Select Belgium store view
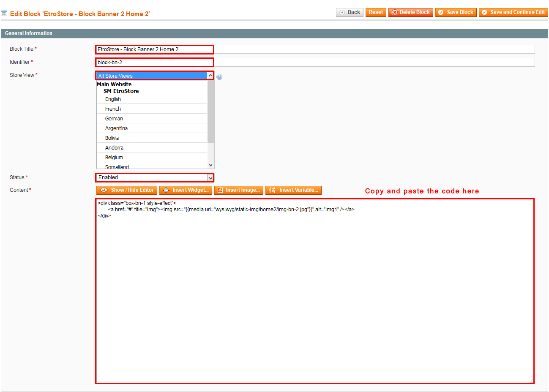This screenshot has width=549, height=392. (152, 158)
